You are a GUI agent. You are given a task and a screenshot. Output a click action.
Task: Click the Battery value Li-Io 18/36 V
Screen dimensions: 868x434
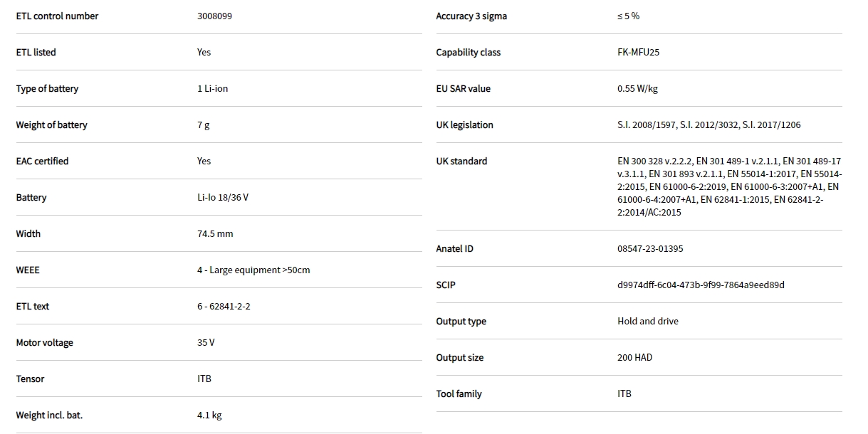pos(223,197)
